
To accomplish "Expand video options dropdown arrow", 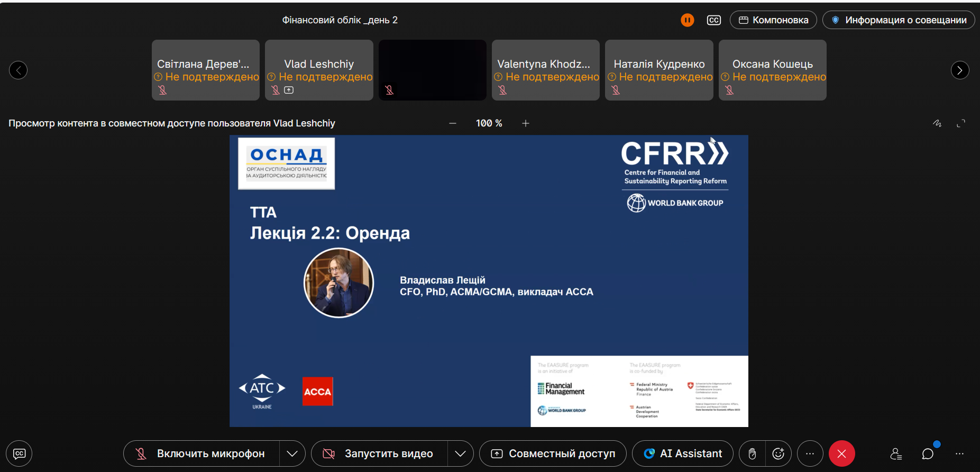I will point(461,453).
